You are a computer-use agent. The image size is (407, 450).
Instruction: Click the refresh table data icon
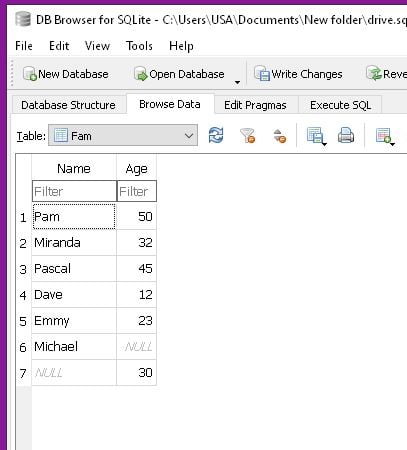216,136
